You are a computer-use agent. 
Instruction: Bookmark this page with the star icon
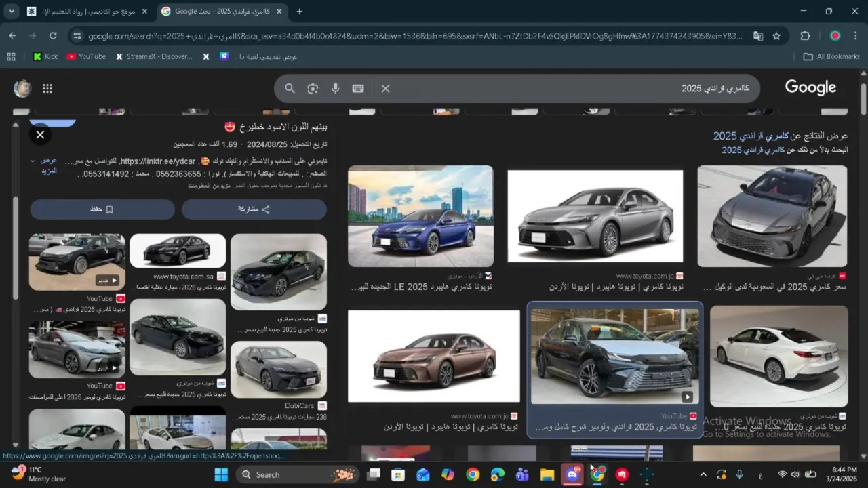[776, 36]
